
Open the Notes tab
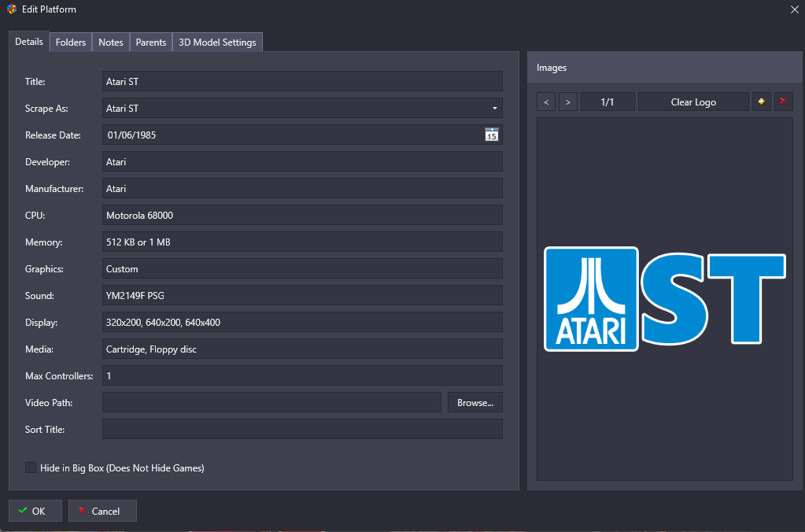(x=111, y=42)
